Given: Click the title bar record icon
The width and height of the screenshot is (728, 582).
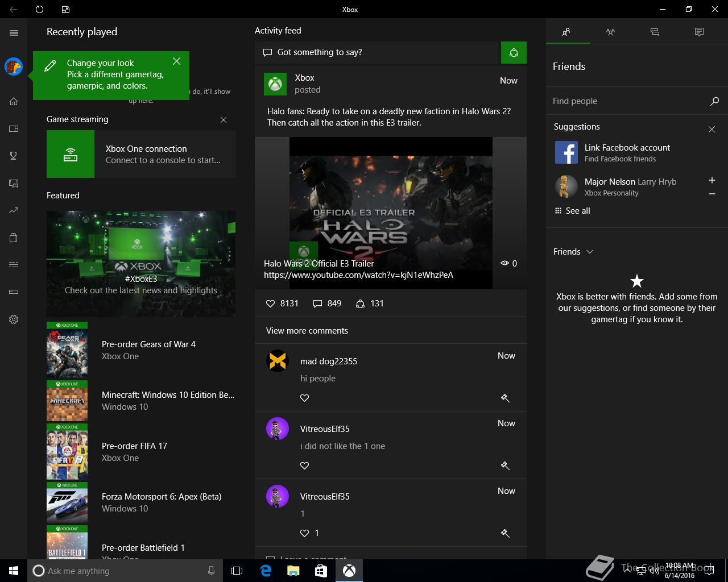Looking at the screenshot, I should point(65,9).
